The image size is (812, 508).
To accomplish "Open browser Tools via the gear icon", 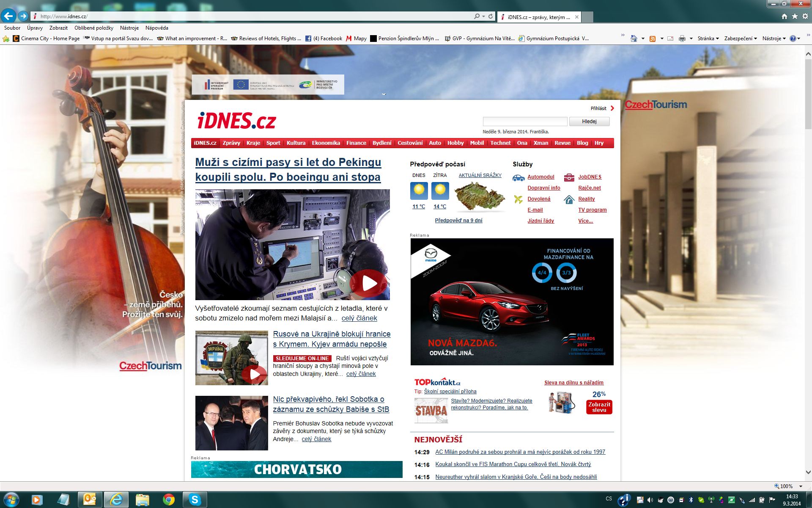I will coord(805,16).
